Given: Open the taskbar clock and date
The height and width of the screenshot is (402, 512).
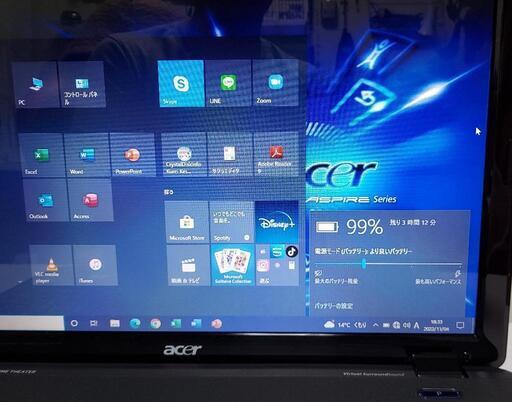Looking at the screenshot, I should click(436, 326).
